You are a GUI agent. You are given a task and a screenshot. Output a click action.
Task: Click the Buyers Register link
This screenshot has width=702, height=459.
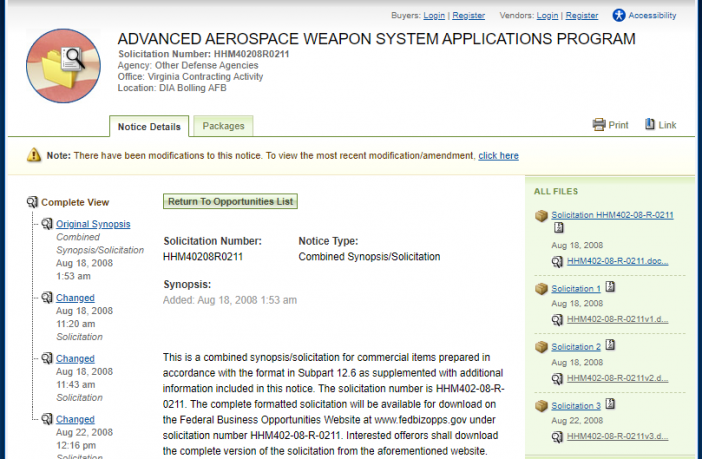point(468,15)
